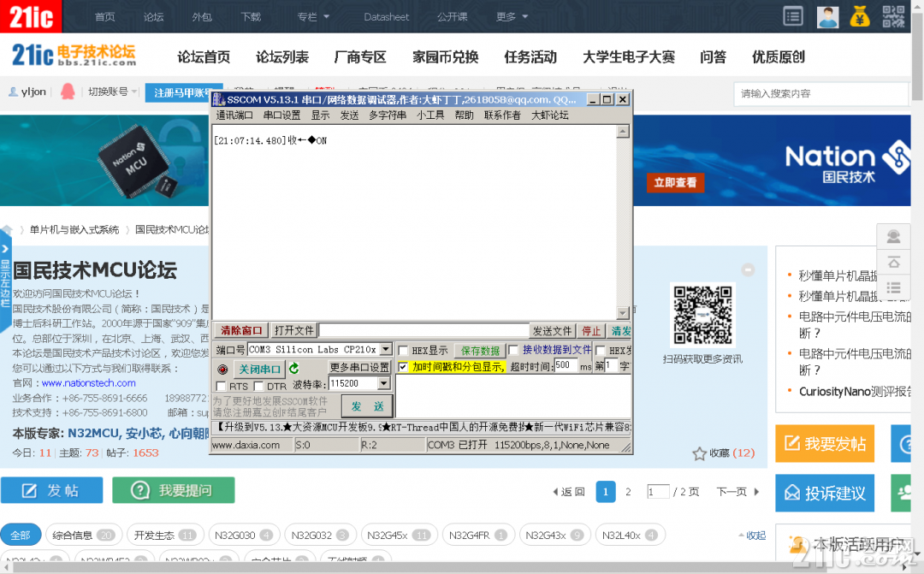924x574 pixels.
Task: Click the star icon beside 收藏
Action: (x=700, y=453)
